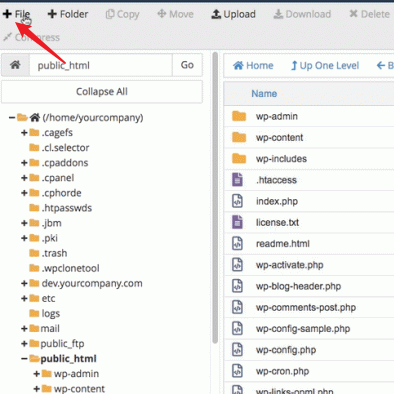Click etc folder icon in the tree
Image resolution: width=394 pixels, height=394 pixels.
click(34, 298)
